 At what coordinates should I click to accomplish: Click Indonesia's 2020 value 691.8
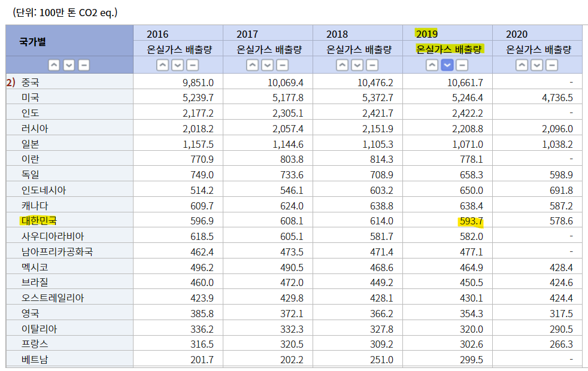(x=562, y=190)
